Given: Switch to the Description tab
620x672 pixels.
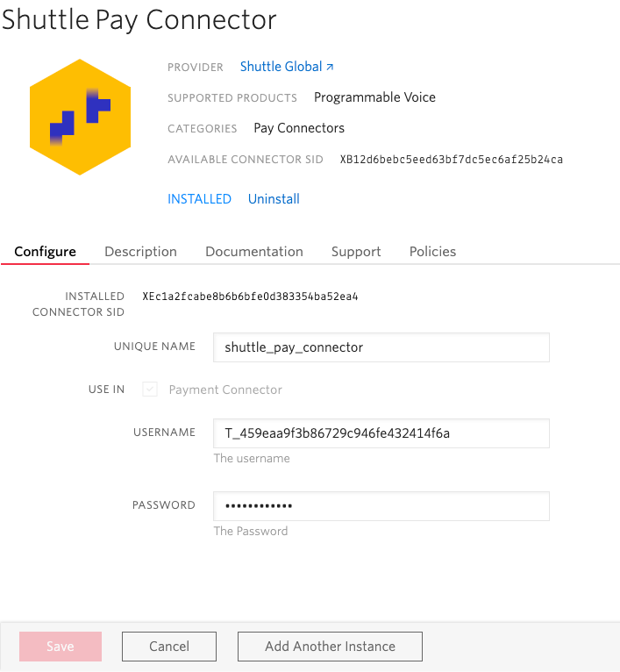Looking at the screenshot, I should coord(140,252).
